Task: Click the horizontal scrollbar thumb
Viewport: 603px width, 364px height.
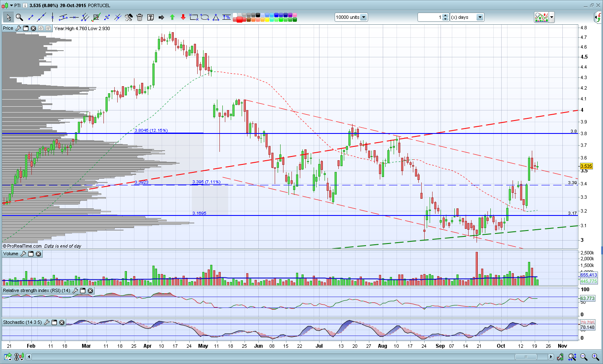Action: (x=526, y=357)
